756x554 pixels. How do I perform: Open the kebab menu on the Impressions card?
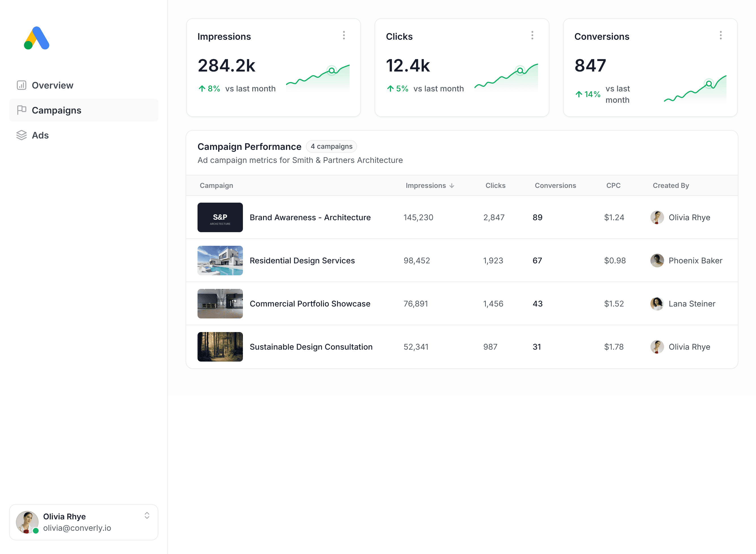pyautogui.click(x=344, y=35)
